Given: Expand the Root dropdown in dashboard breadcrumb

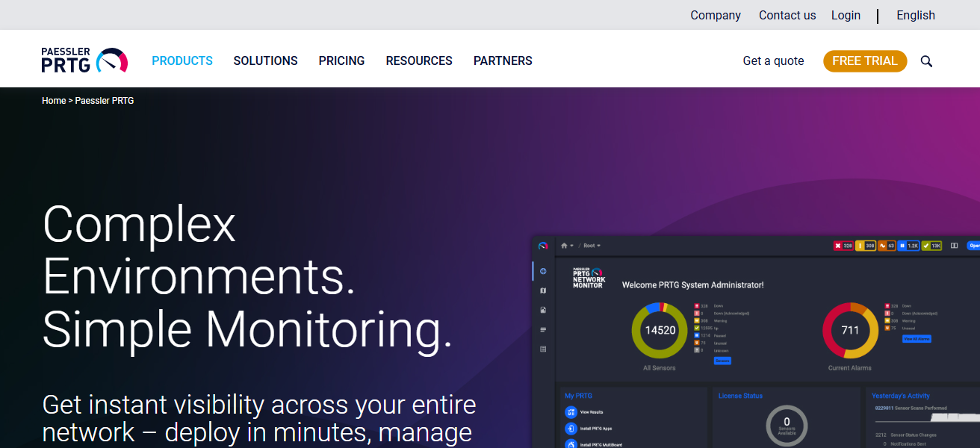Looking at the screenshot, I should coord(592,246).
